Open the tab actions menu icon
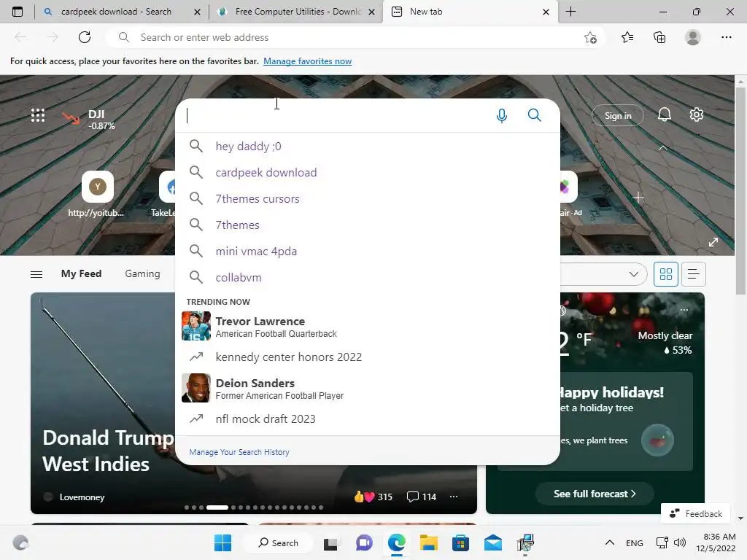 point(18,12)
